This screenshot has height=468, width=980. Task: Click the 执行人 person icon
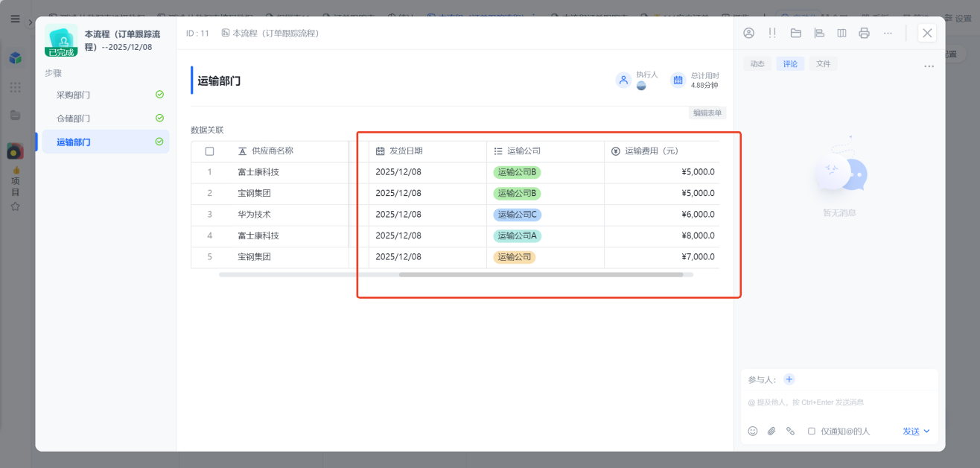(624, 80)
